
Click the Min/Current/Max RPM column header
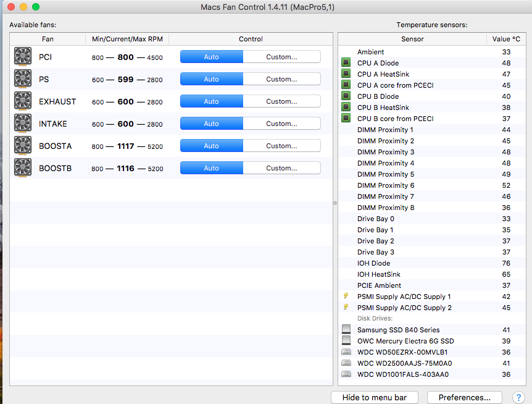[127, 39]
